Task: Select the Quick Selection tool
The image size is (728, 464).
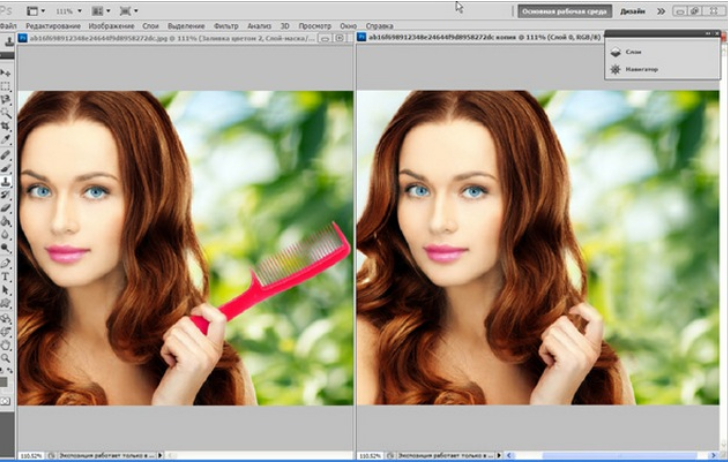Action: coord(6,113)
